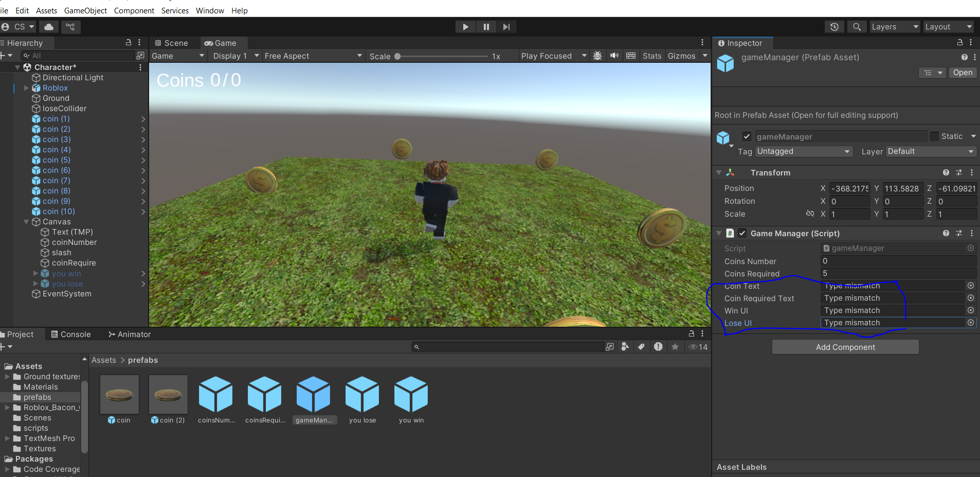Screen dimensions: 980x477
Task: Start the game with the Play button
Action: (x=465, y=27)
